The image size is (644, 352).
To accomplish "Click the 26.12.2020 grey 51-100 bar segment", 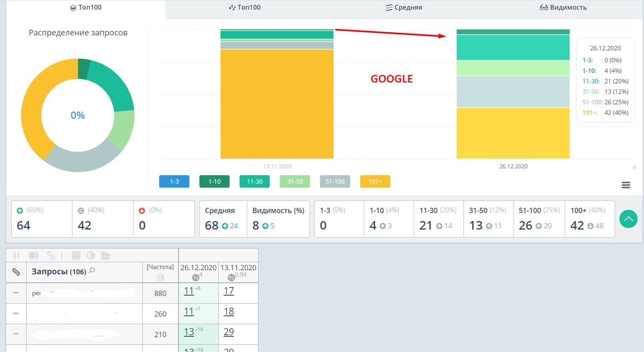I will click(513, 91).
